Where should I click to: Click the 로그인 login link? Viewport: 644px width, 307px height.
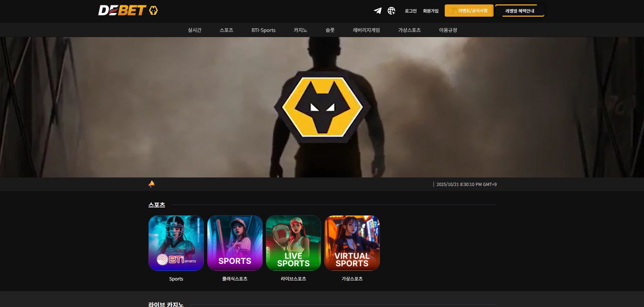click(410, 11)
